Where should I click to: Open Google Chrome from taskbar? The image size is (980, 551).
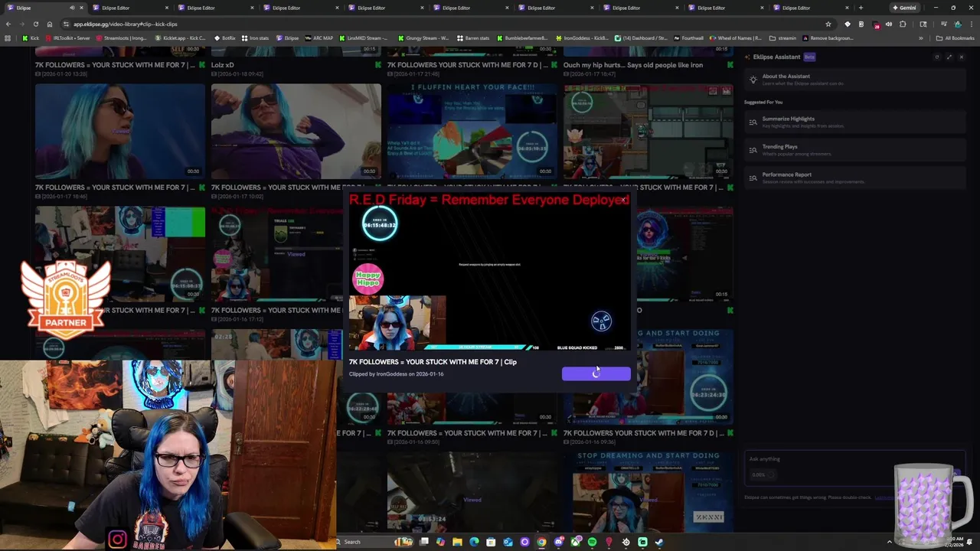541,542
